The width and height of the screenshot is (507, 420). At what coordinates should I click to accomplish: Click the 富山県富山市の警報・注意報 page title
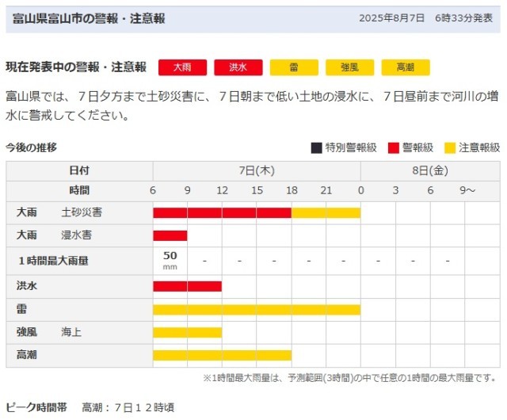click(x=89, y=18)
